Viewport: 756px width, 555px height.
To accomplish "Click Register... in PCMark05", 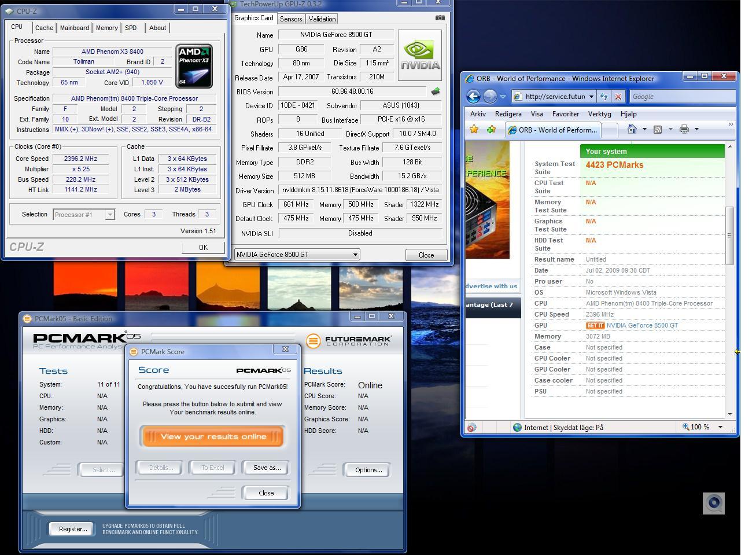I will tap(73, 529).
